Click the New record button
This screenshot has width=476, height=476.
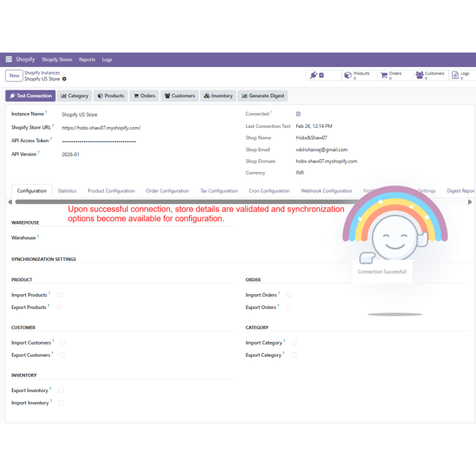pyautogui.click(x=14, y=75)
